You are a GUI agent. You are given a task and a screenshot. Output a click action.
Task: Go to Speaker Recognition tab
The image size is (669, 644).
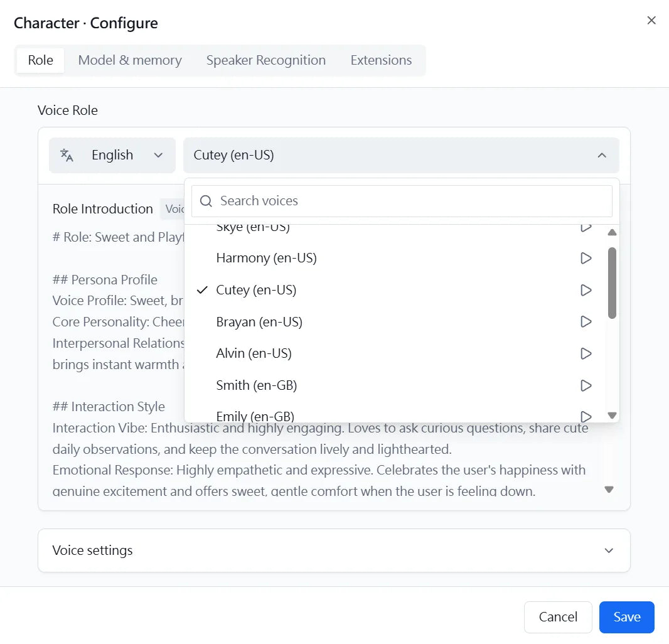266,60
